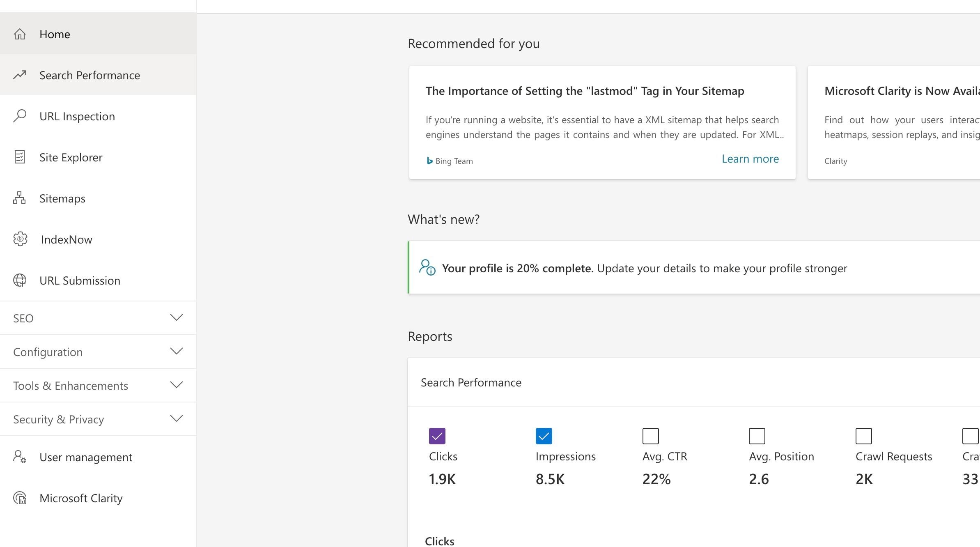The image size is (980, 547).
Task: Click the Bing logo beside Bing Team
Action: point(429,161)
